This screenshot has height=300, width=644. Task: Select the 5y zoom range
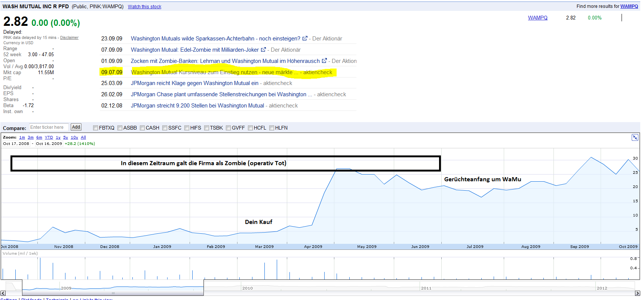(x=65, y=137)
